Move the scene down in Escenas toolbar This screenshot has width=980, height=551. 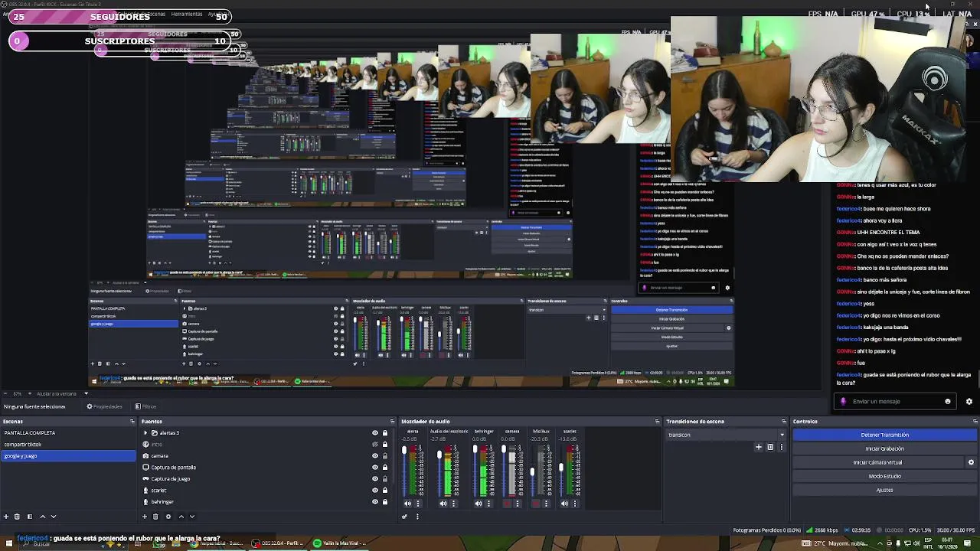click(x=54, y=517)
